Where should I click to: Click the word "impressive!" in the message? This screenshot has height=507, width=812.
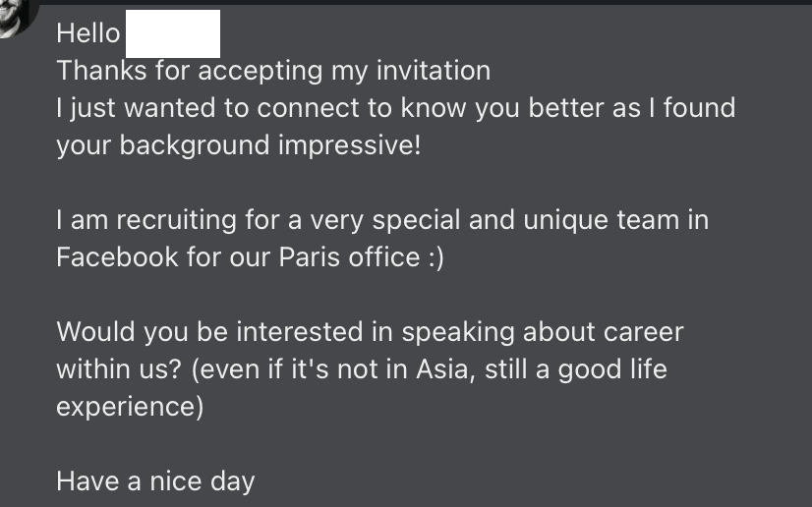(x=350, y=145)
